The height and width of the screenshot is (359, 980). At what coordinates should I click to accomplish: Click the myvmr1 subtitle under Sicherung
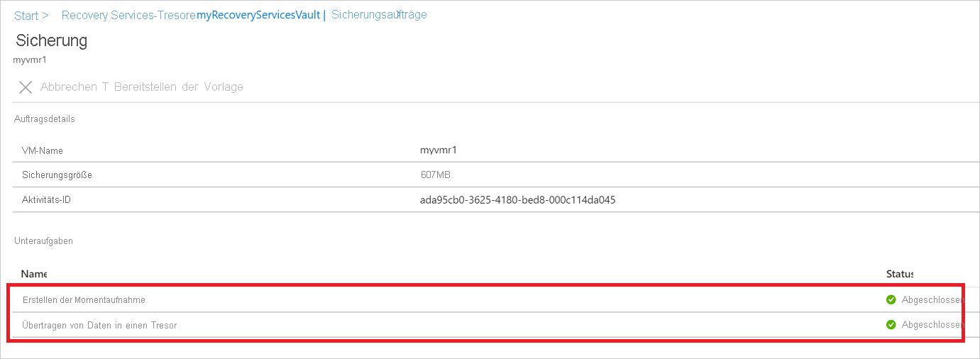click(30, 60)
